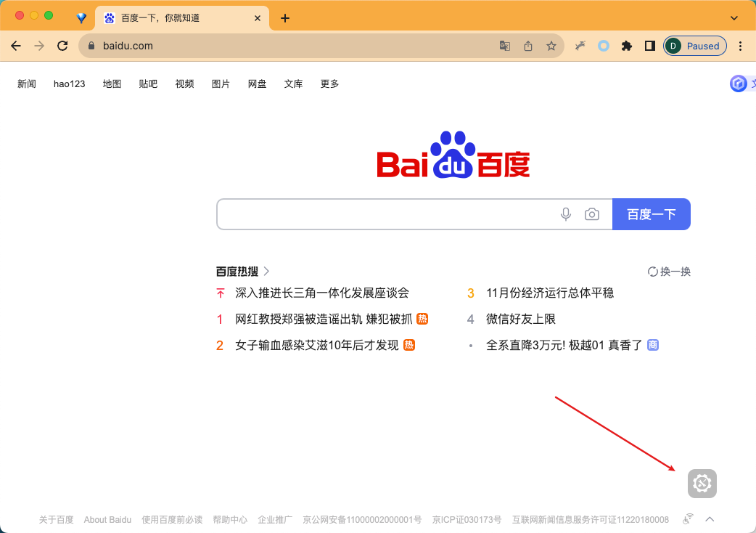The image size is (756, 533).
Task: Click into the Baidu search input box
Action: point(385,214)
